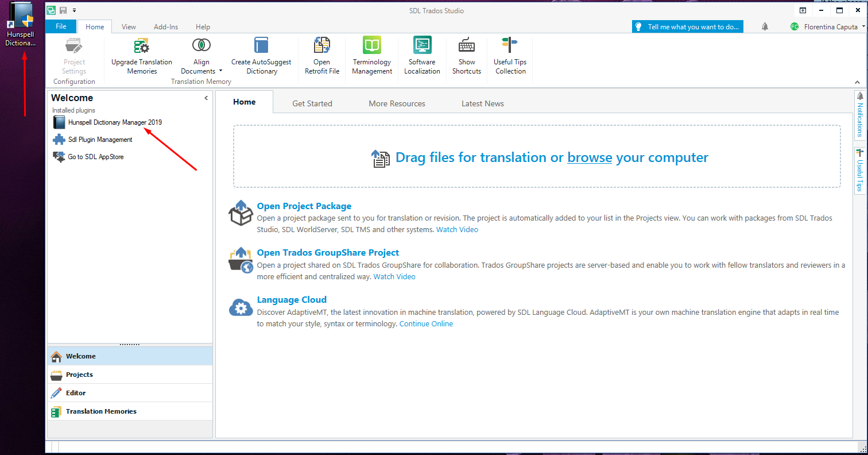Switch to the Translation Memories view
Viewport: 868px width, 455px height.
coord(130,411)
